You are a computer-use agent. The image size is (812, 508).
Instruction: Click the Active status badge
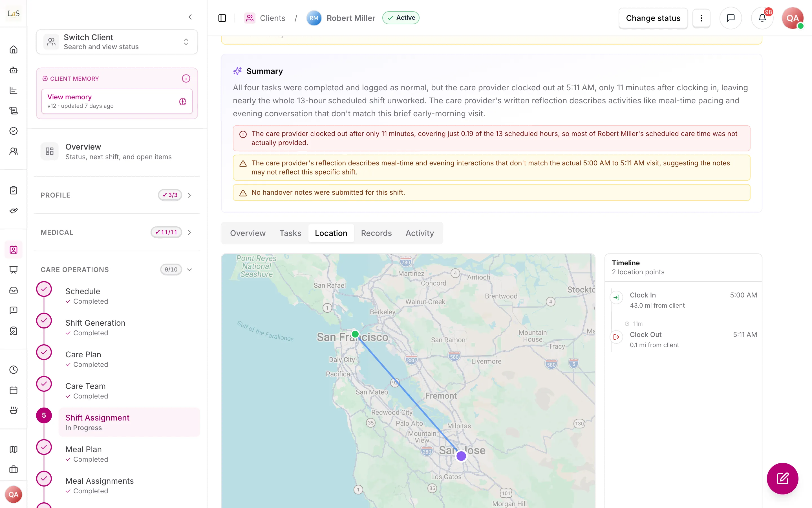pos(401,18)
